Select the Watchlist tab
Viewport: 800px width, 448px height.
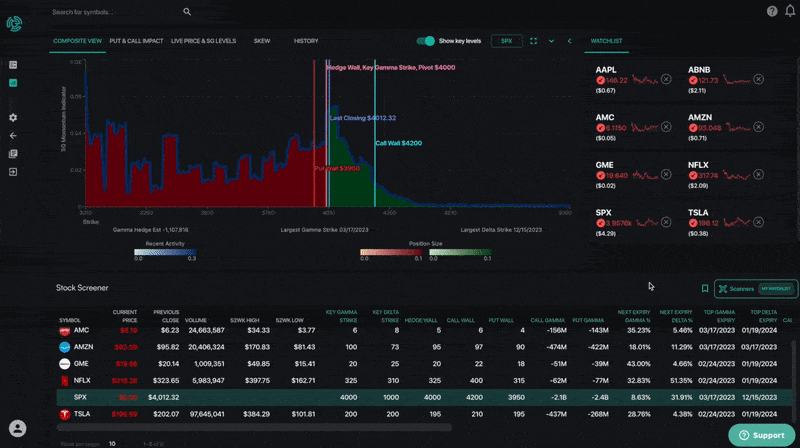click(x=607, y=41)
